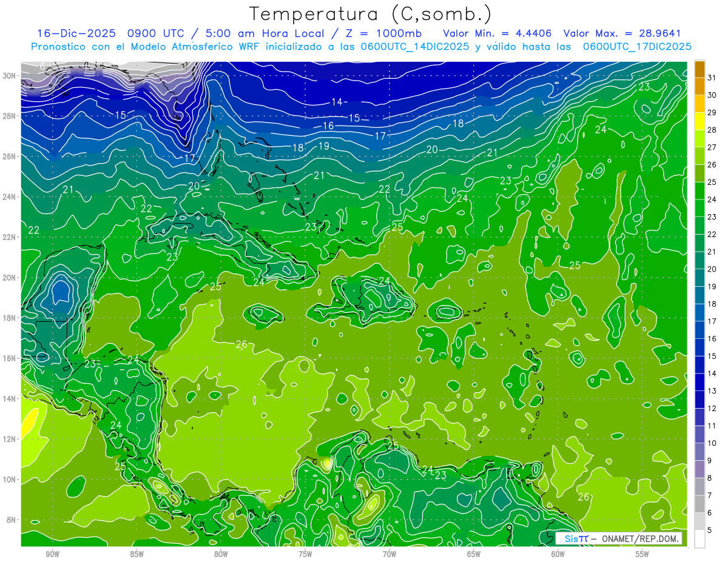Click the 90W longitude axis label
This screenshot has height=562, width=728.
[52, 554]
